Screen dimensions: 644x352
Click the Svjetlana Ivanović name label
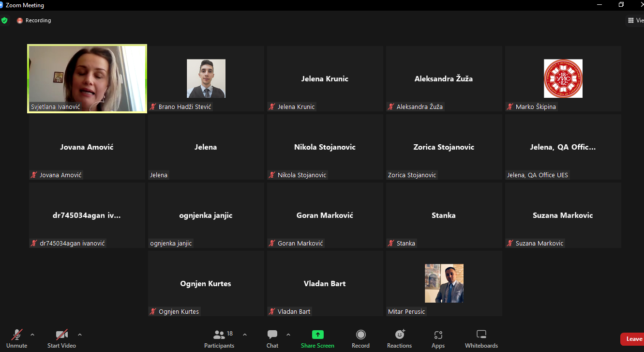pos(55,107)
